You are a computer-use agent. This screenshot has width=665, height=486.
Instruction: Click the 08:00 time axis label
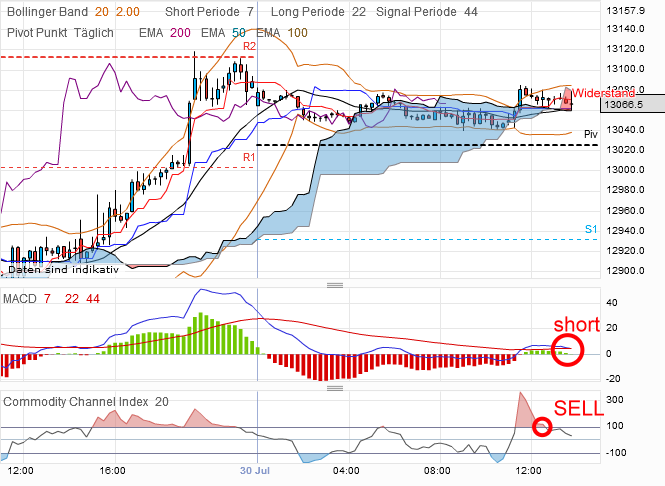click(437, 471)
